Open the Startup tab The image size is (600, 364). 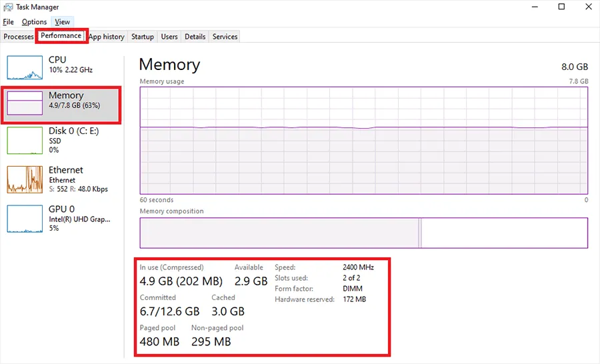(x=143, y=37)
